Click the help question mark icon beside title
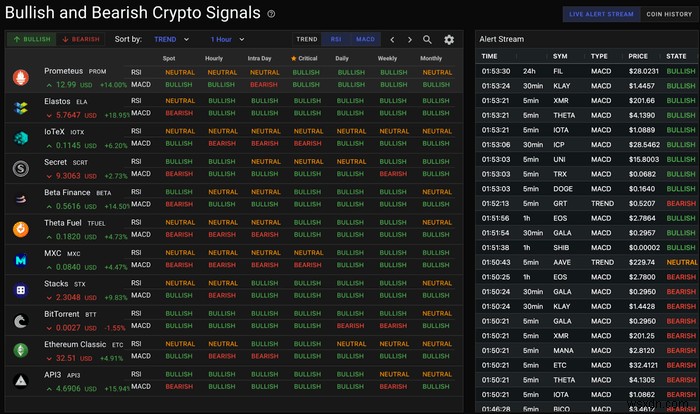Screen dimensions: 700x414 [271, 14]
